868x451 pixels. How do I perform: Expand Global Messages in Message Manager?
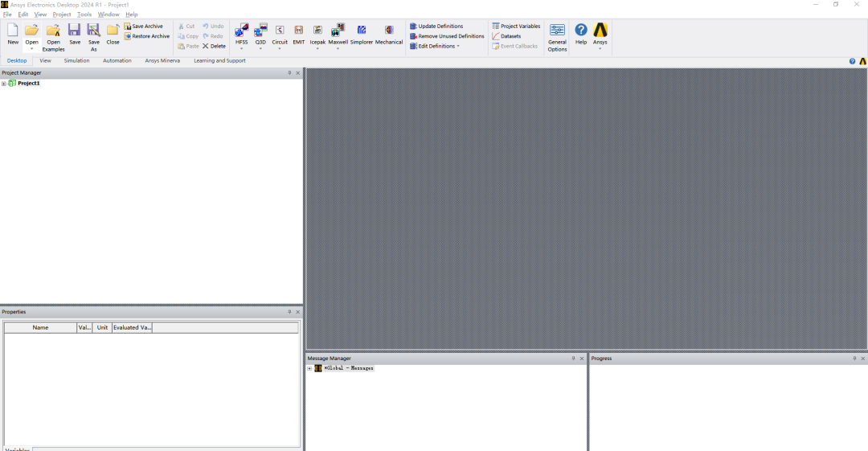[x=309, y=368]
